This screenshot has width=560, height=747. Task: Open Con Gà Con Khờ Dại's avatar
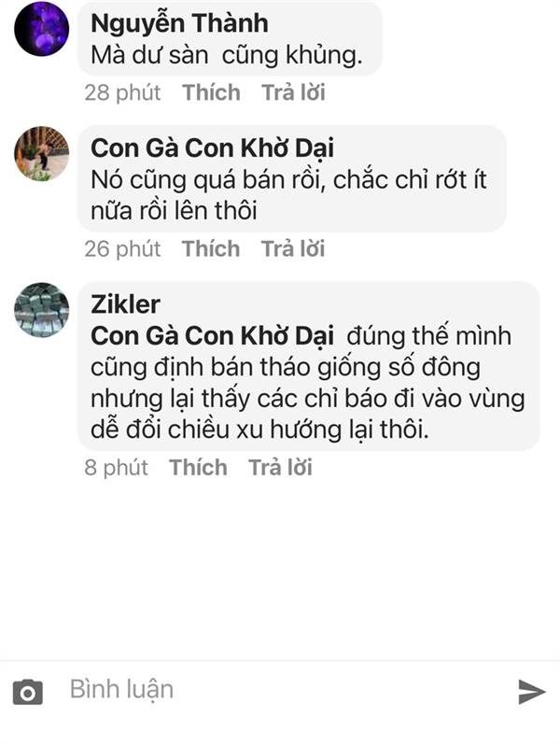pyautogui.click(x=41, y=153)
